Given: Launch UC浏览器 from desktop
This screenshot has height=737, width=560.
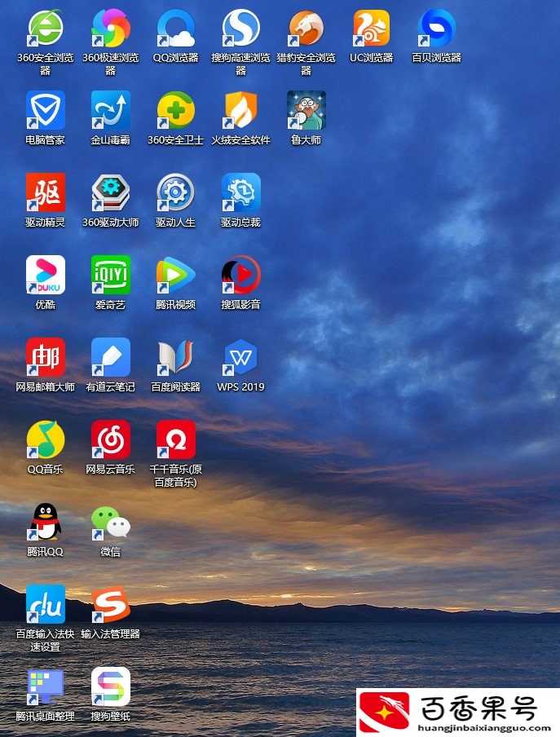Looking at the screenshot, I should 372,29.
